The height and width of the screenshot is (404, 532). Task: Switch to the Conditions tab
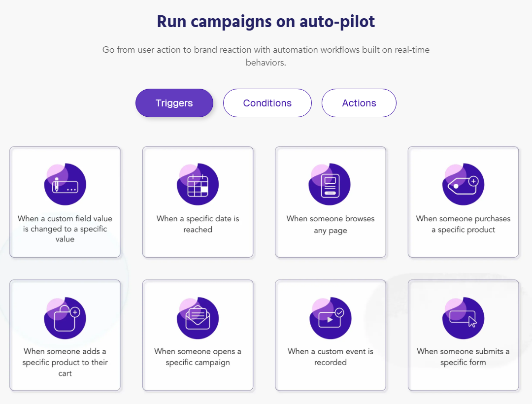point(267,103)
